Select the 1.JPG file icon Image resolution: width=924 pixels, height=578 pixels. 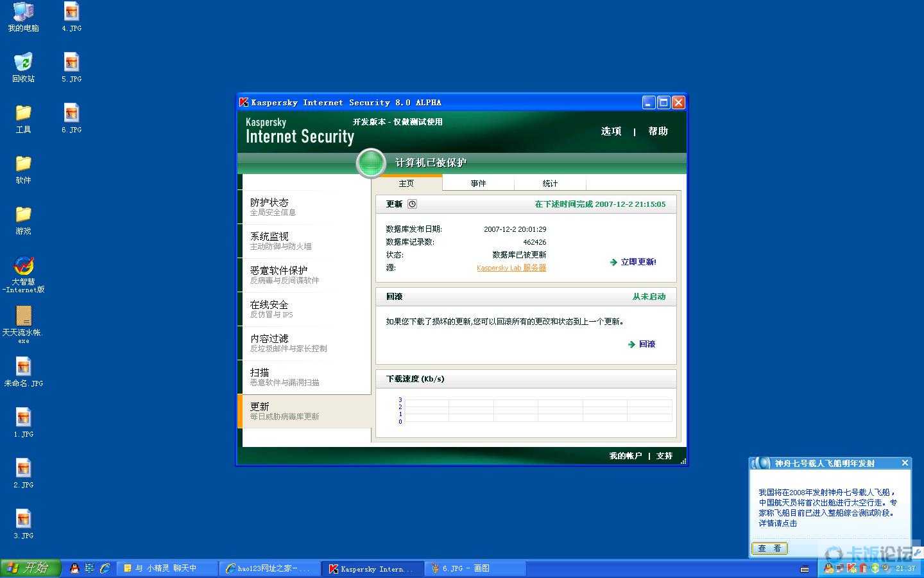pyautogui.click(x=23, y=423)
